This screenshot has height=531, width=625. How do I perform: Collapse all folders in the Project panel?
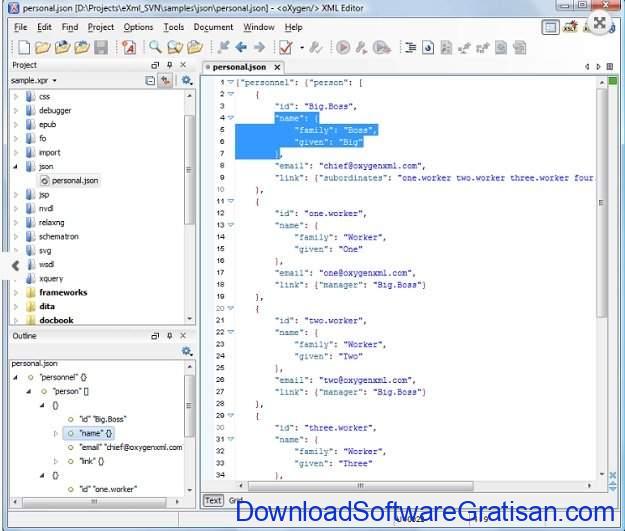(150, 81)
